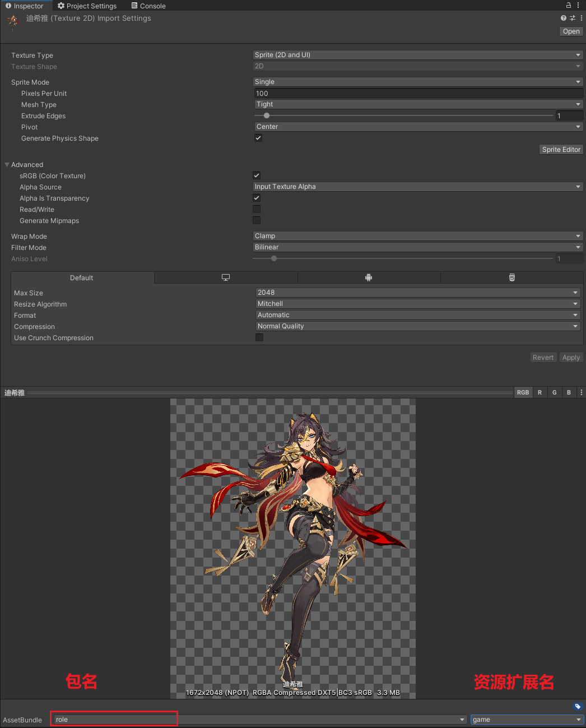Viewport: 586px width, 728px height.
Task: Click the asset label tag icon
Action: tap(578, 706)
